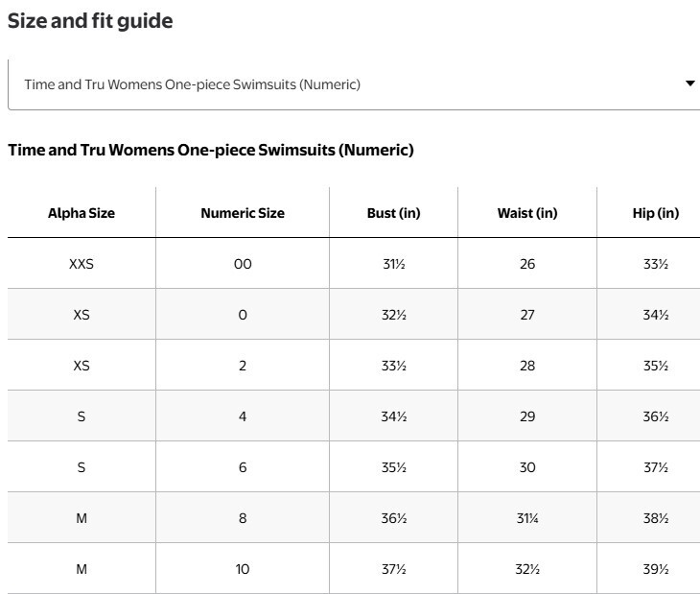Click the Hip (in) column header

coord(656,213)
